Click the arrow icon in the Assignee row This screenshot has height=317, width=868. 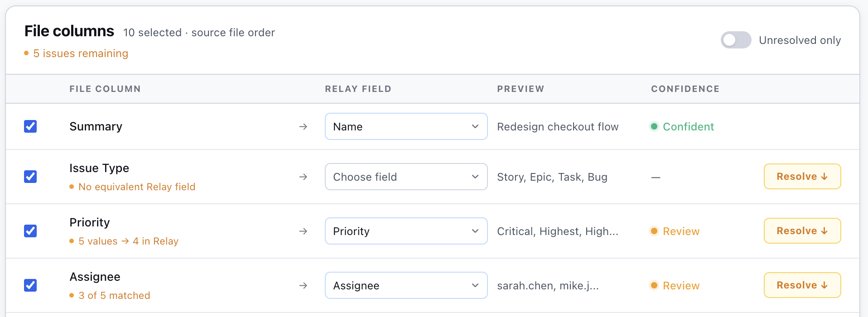(303, 285)
